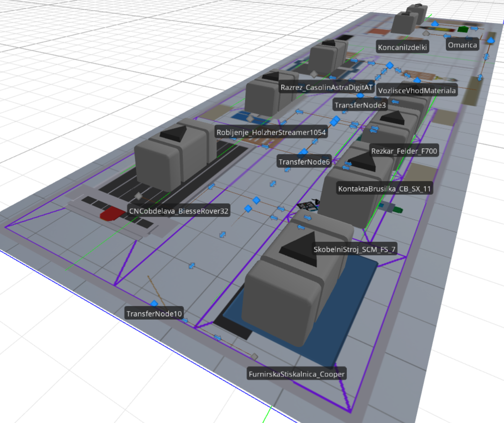Click the FurnirskaStiskalnica_Cooper label
Screen dimensions: 504x423
pyautogui.click(x=296, y=374)
